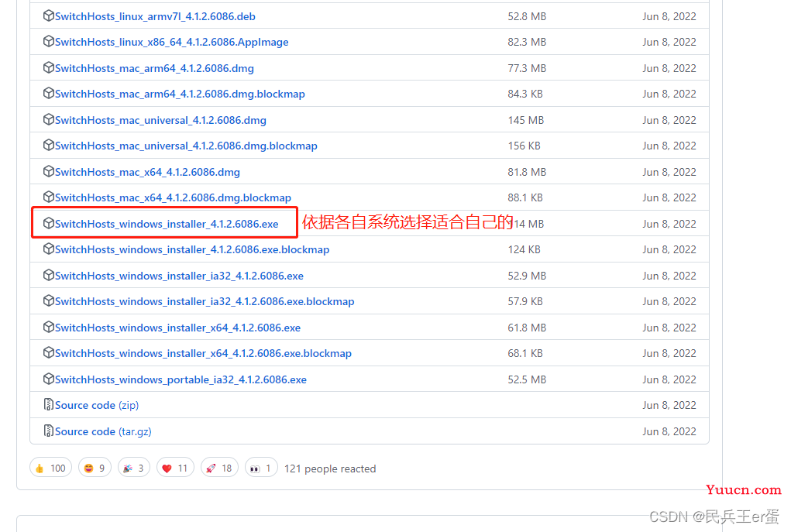
Task: Click package icon beside mac_universal dmg.blockmap
Action: click(x=49, y=146)
